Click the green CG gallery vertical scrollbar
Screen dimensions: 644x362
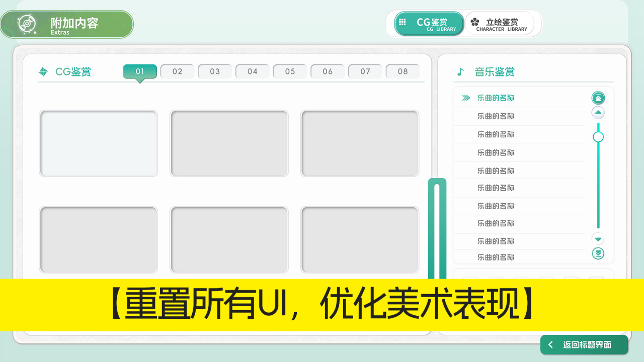coord(437,229)
